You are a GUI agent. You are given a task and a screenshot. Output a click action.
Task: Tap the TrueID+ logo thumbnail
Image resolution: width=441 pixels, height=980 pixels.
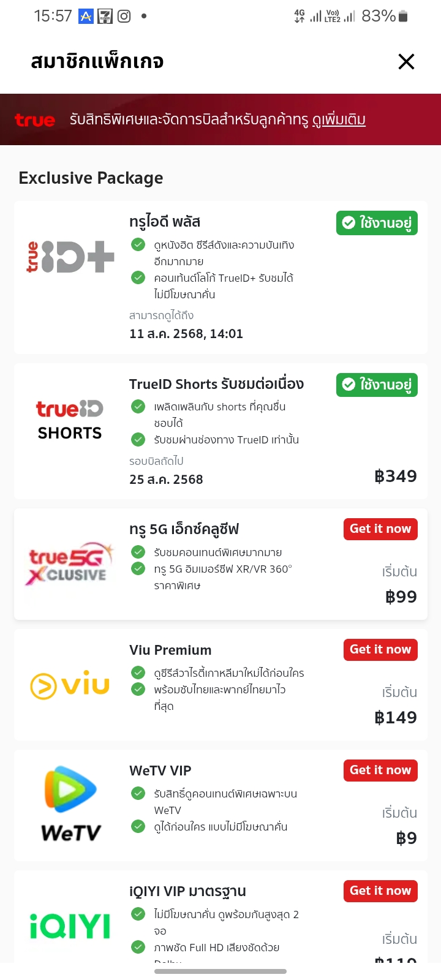tap(70, 257)
